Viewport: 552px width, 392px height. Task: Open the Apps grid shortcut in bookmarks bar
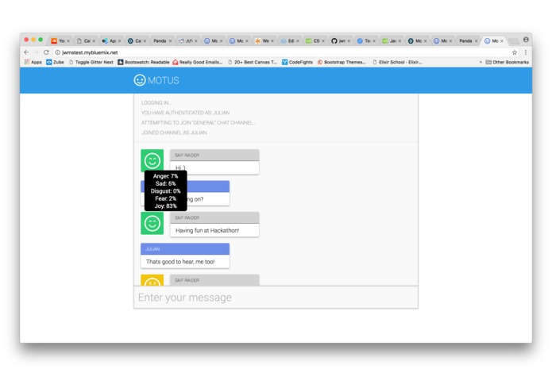pos(33,62)
